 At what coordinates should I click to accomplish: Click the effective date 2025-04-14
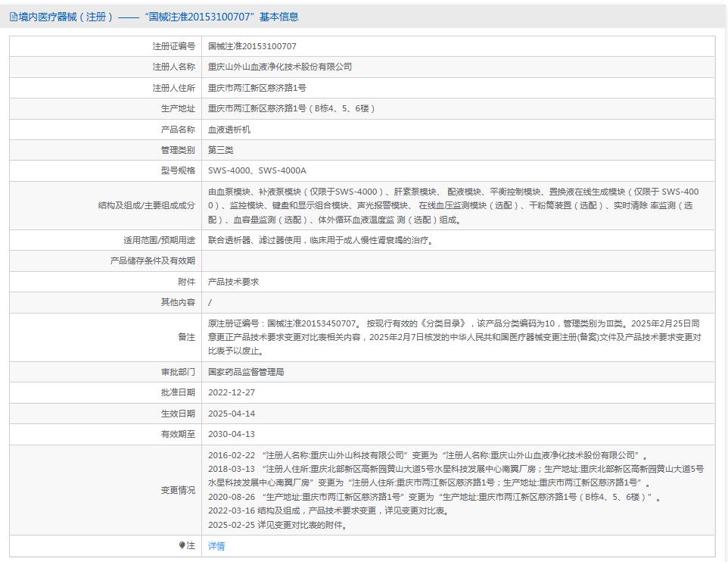coord(232,414)
